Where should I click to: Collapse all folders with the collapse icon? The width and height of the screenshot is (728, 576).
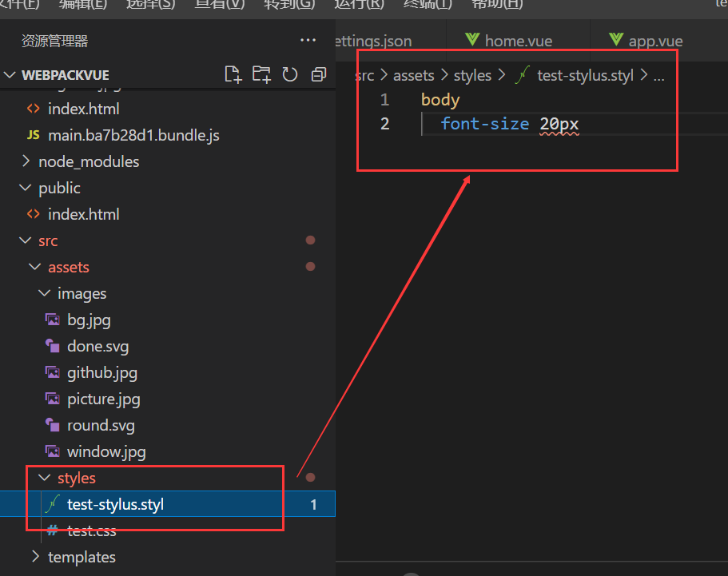(x=319, y=75)
